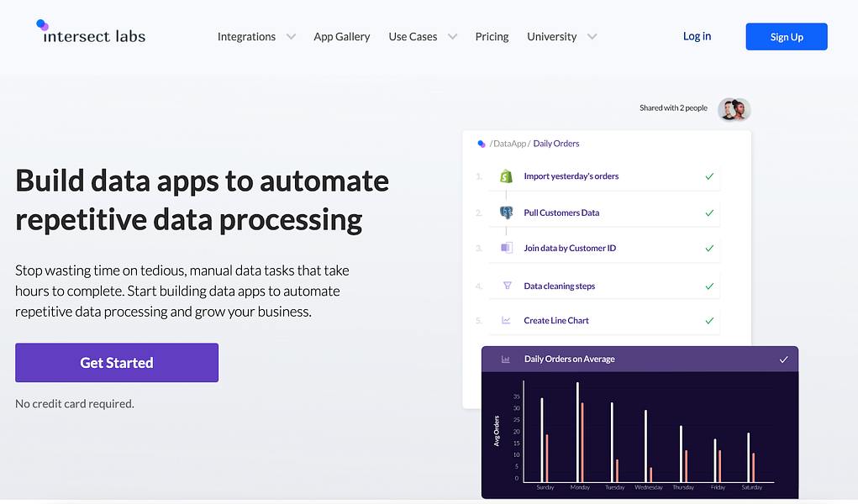Select Import yesterday's orders step
Image resolution: width=858 pixels, height=504 pixels.
[604, 176]
